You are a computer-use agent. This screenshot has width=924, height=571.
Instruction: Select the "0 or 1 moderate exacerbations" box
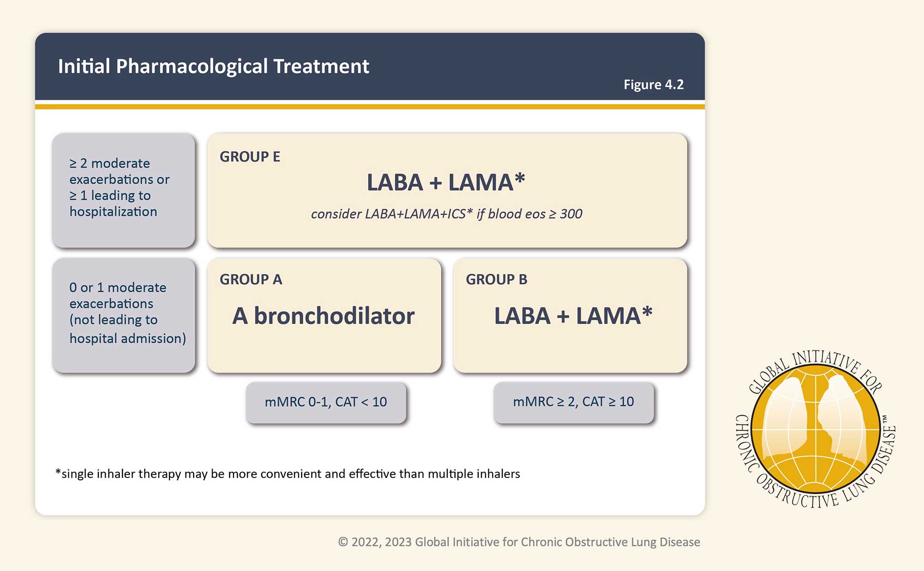point(123,315)
